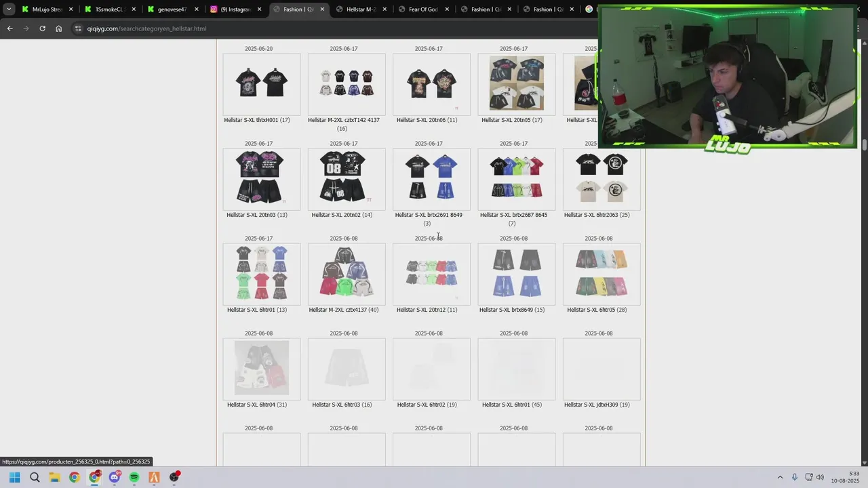
Task: Open Hellstar M-2XL cztxT142 4137 thumbnail
Action: pyautogui.click(x=347, y=84)
